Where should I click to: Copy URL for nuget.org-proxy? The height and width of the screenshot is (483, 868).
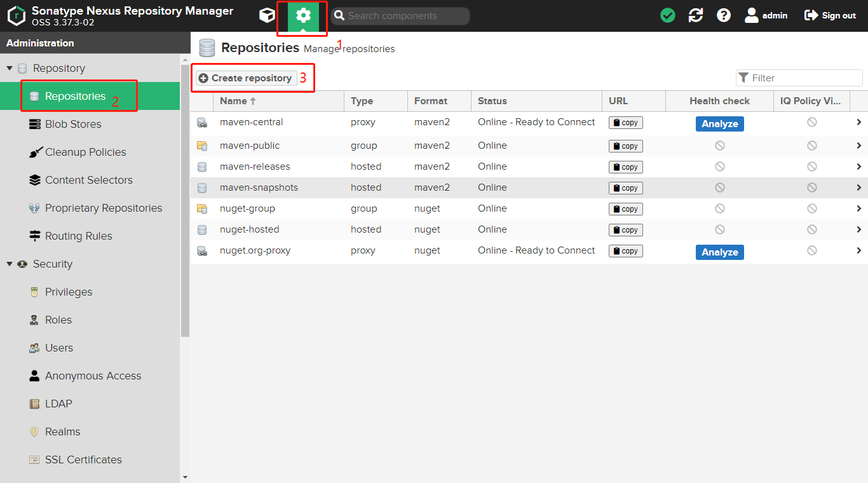tap(626, 251)
